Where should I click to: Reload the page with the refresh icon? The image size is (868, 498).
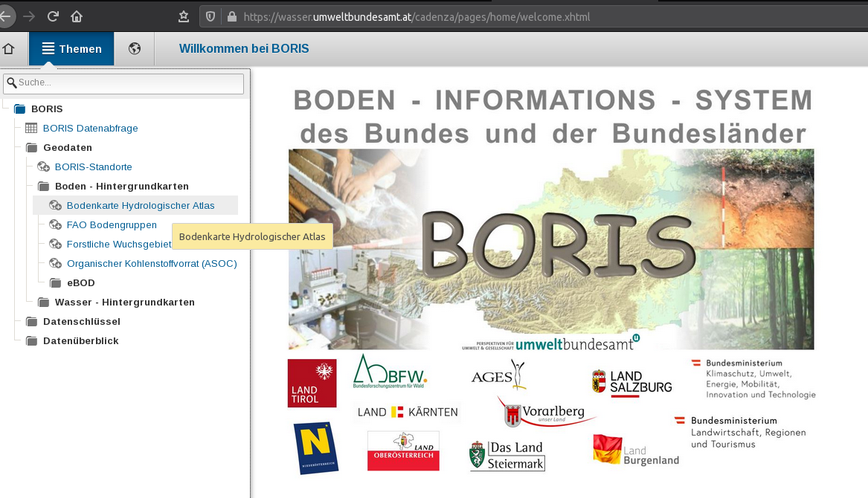click(53, 16)
